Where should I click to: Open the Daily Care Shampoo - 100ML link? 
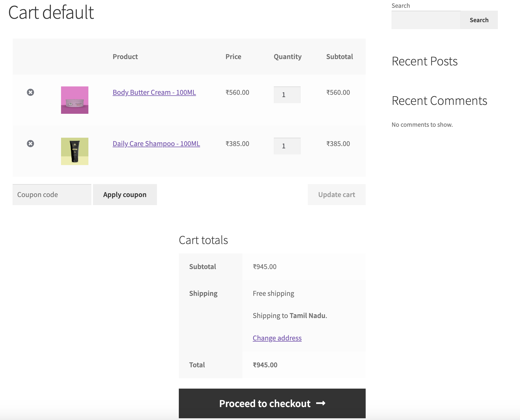156,144
